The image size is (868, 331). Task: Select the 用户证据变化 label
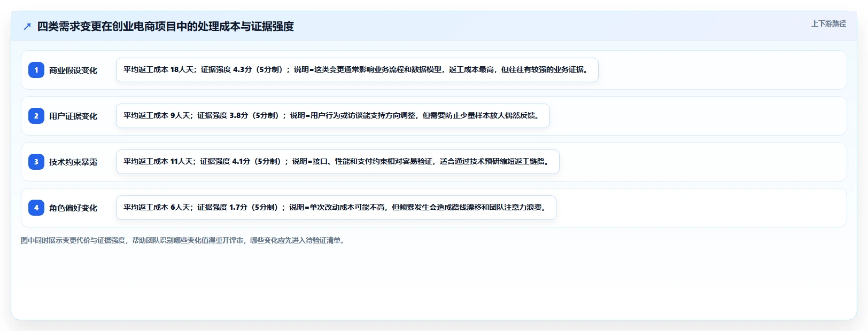point(73,116)
